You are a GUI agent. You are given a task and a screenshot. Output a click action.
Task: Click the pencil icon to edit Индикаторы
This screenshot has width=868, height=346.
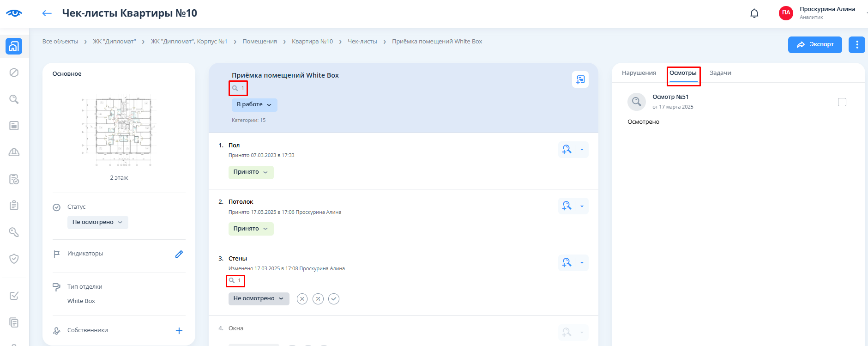pyautogui.click(x=179, y=254)
